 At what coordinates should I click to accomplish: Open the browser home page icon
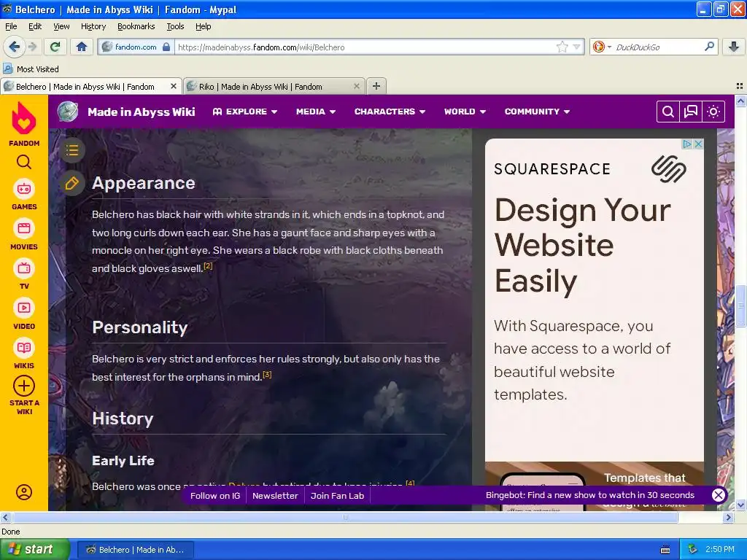pyautogui.click(x=82, y=47)
